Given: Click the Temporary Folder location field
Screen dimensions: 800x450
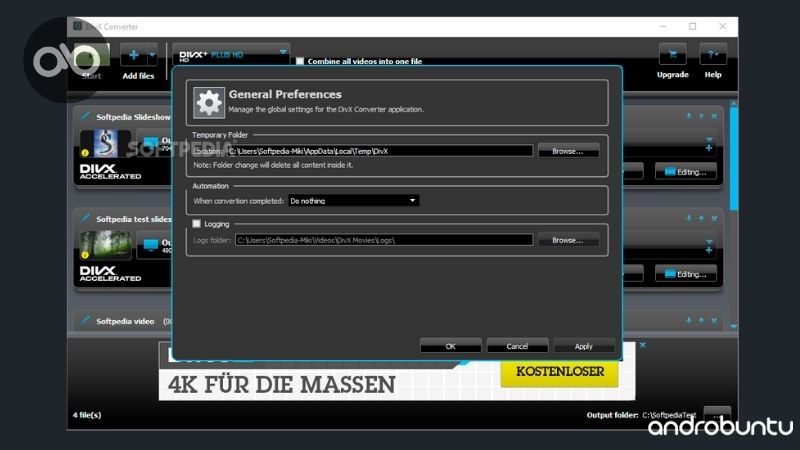Looking at the screenshot, I should [380, 151].
